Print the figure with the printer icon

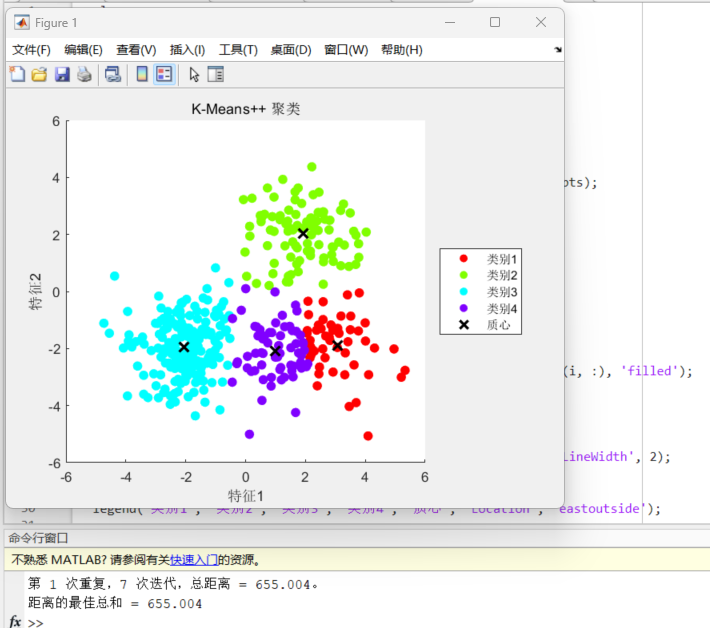point(84,74)
